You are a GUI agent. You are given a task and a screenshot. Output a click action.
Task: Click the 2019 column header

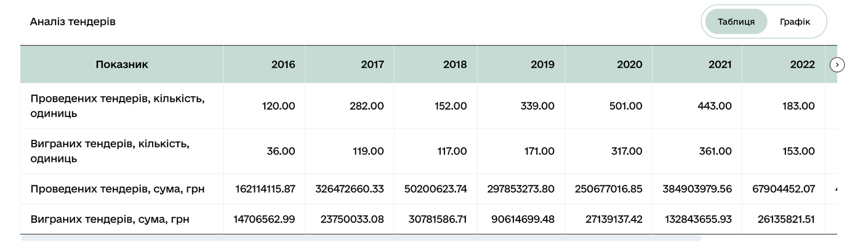[x=542, y=64]
